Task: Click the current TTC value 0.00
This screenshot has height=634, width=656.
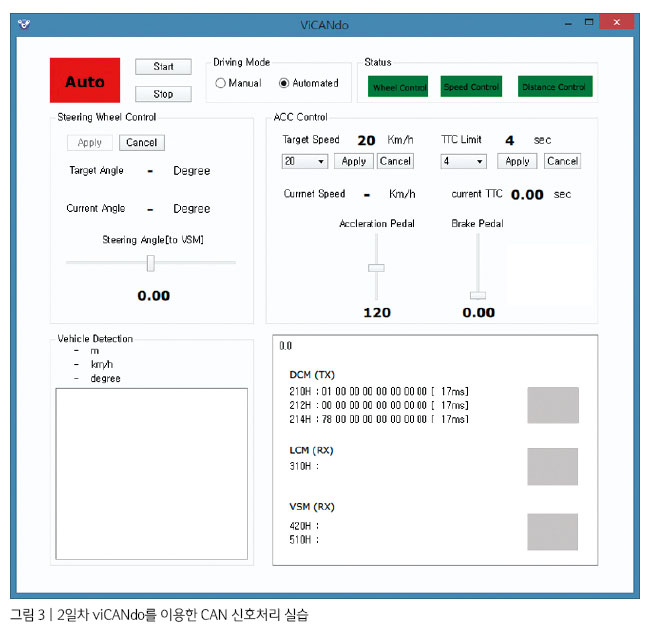Action: click(527, 195)
